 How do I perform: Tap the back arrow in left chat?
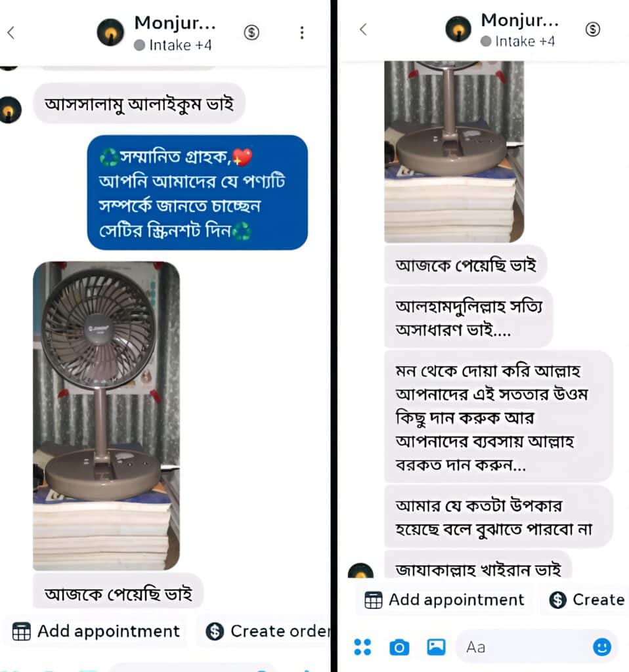point(11,33)
